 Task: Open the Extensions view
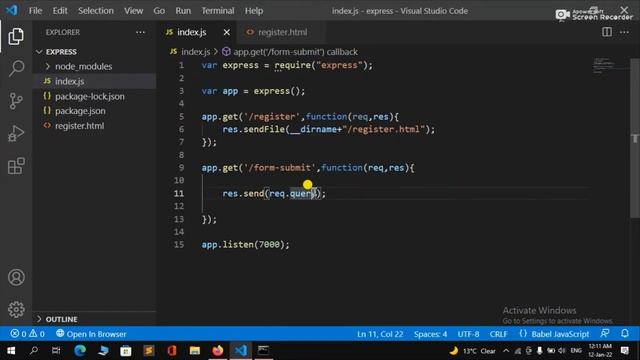[x=16, y=166]
